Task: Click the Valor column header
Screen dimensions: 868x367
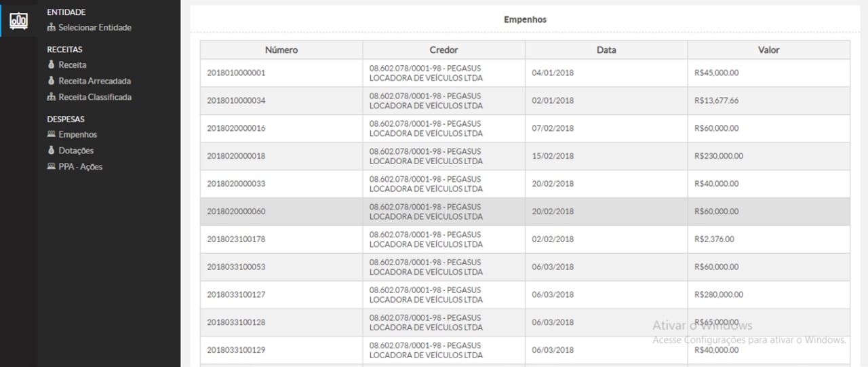Action: tap(768, 50)
